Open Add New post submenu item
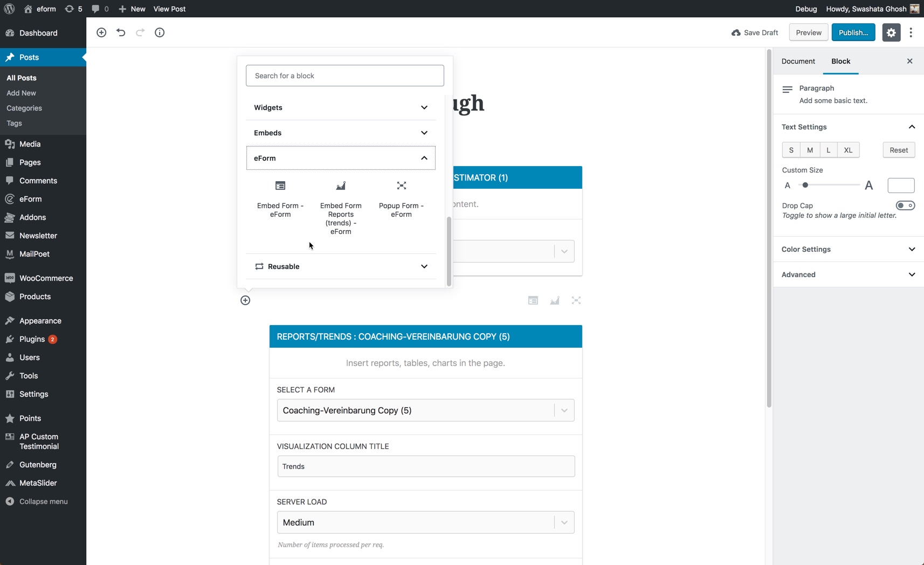The image size is (924, 565). point(22,93)
